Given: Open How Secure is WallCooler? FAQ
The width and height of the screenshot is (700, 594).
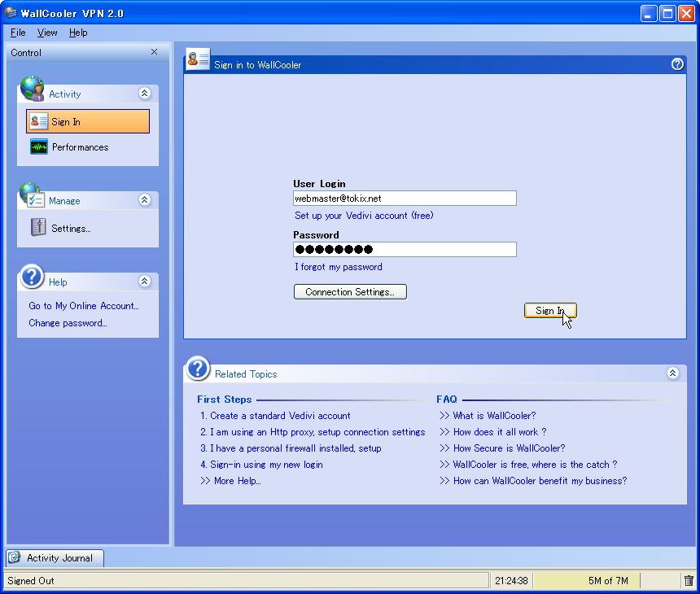Looking at the screenshot, I should [x=502, y=448].
